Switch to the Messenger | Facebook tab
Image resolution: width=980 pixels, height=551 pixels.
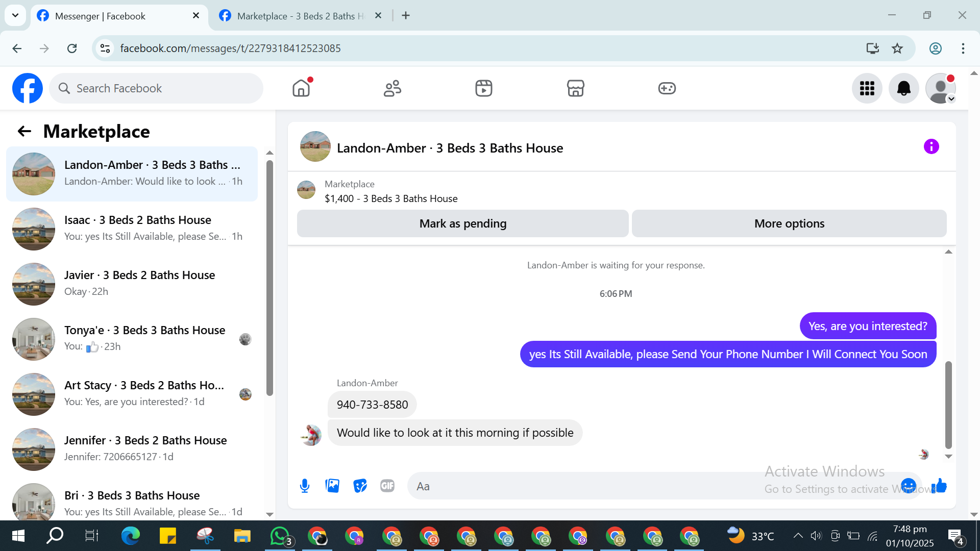[x=118, y=16]
